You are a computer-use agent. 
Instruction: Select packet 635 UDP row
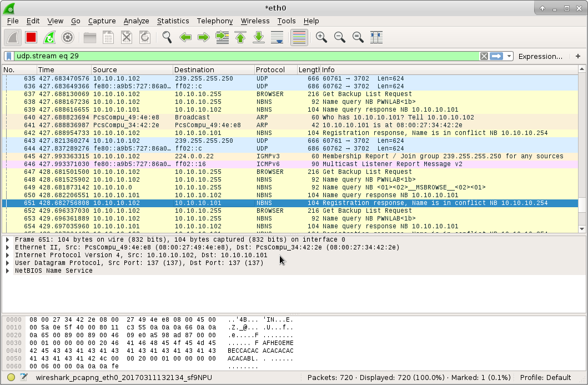tap(290, 78)
